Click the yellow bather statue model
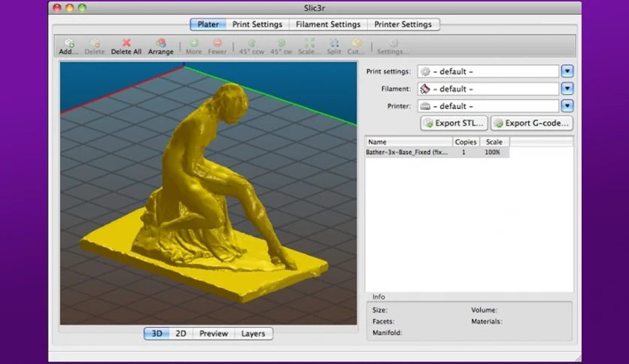The width and height of the screenshot is (629, 364). pos(205,193)
